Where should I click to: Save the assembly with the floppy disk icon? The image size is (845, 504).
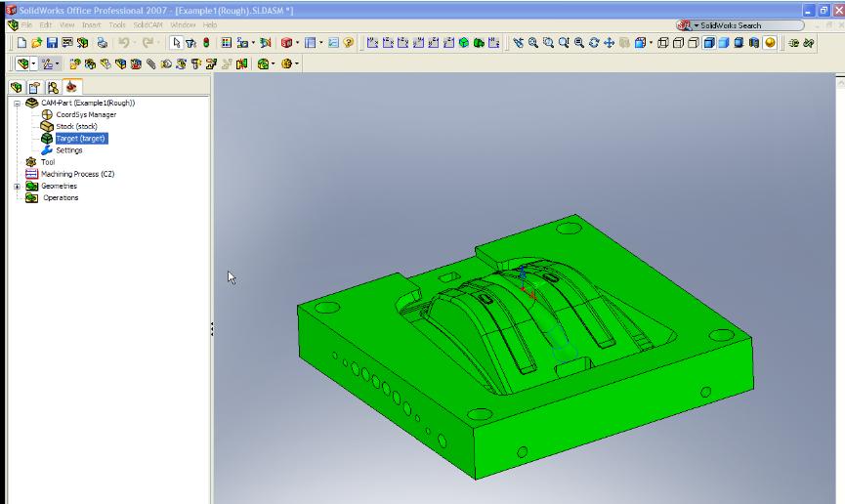pyautogui.click(x=52, y=43)
